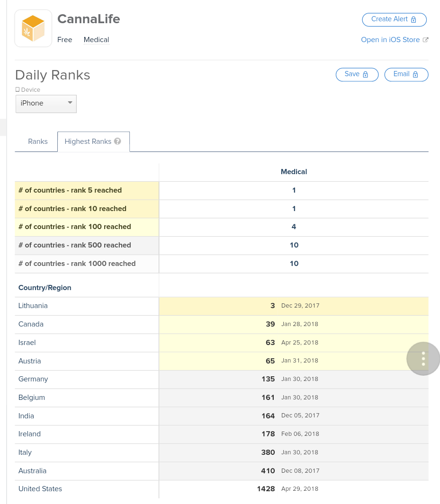The image size is (440, 504).
Task: Open the iPhone device dropdown
Action: point(46,104)
